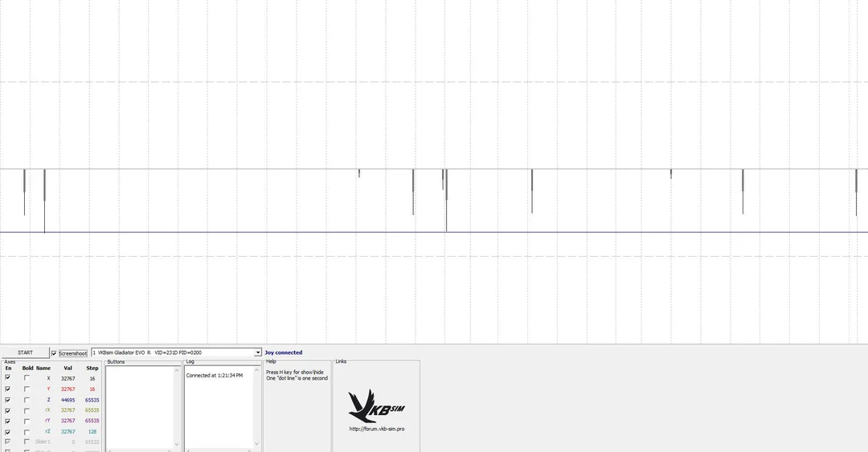Click the 'Connected at 1:21:34 PM' log entry
Image resolution: width=868 pixels, height=452 pixels.
[x=214, y=376]
